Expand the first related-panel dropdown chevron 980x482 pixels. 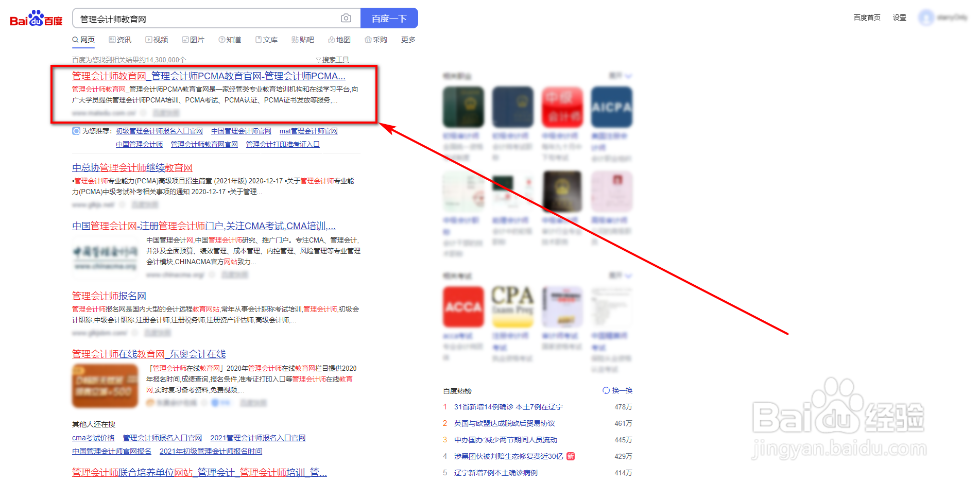(x=629, y=76)
